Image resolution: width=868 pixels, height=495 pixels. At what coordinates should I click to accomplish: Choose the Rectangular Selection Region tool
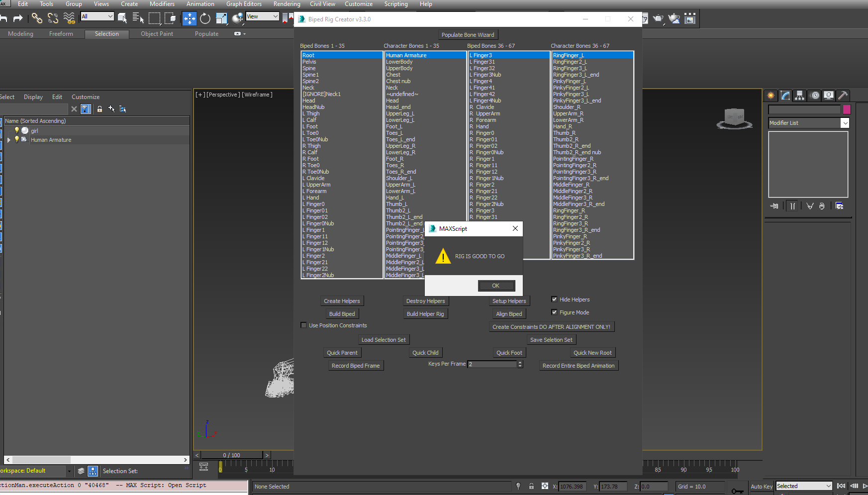point(155,18)
